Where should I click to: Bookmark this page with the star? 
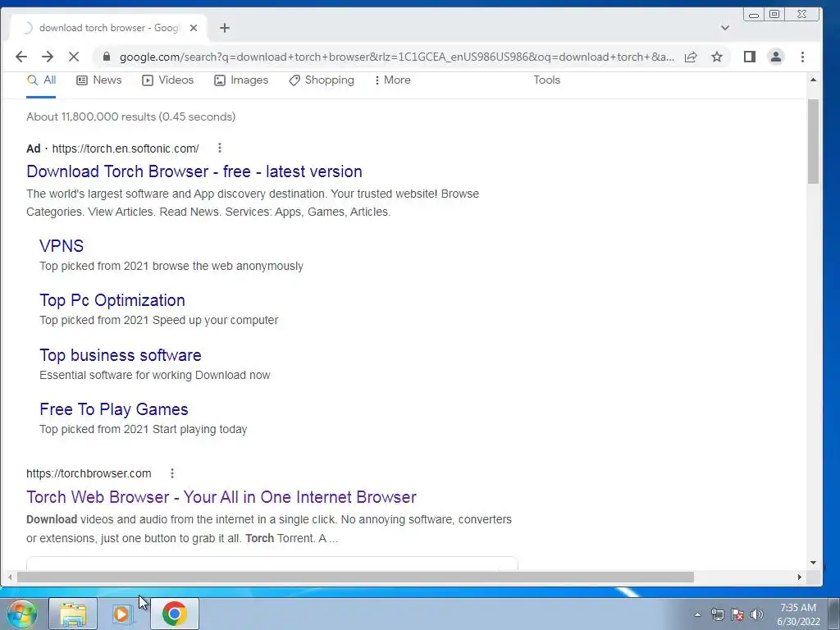(x=717, y=57)
